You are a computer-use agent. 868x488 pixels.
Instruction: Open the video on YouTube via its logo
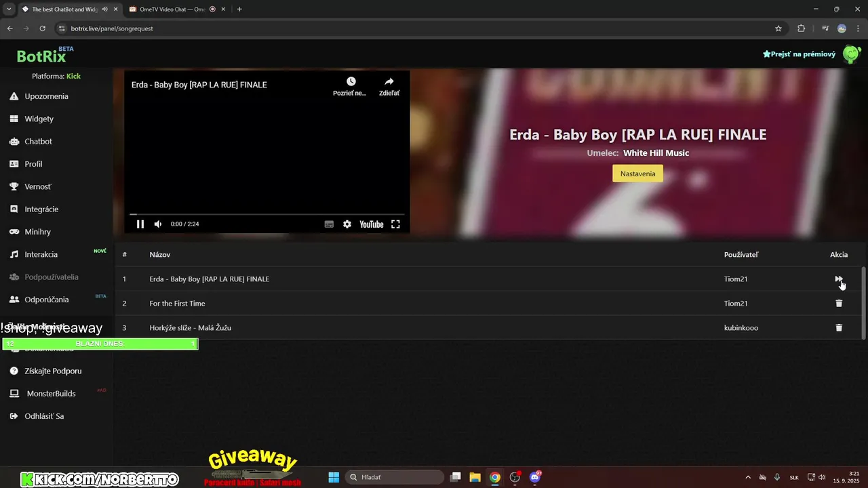click(372, 224)
